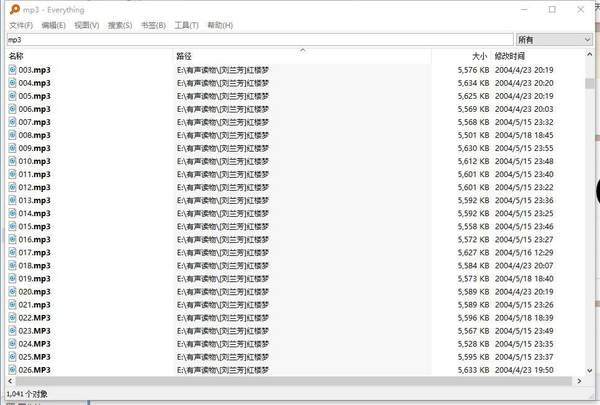Click the file icon beside 008.mp3
The width and height of the screenshot is (600, 405).
(13, 135)
